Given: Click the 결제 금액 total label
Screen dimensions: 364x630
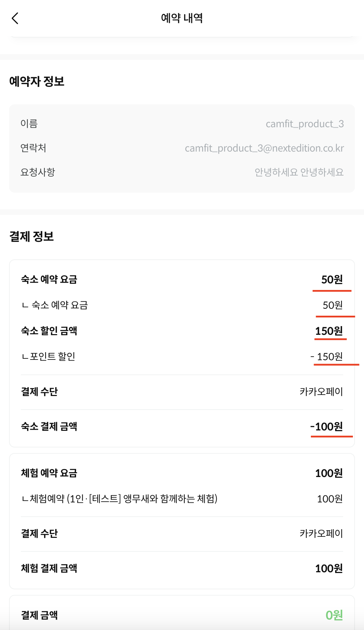Looking at the screenshot, I should pyautogui.click(x=39, y=615).
